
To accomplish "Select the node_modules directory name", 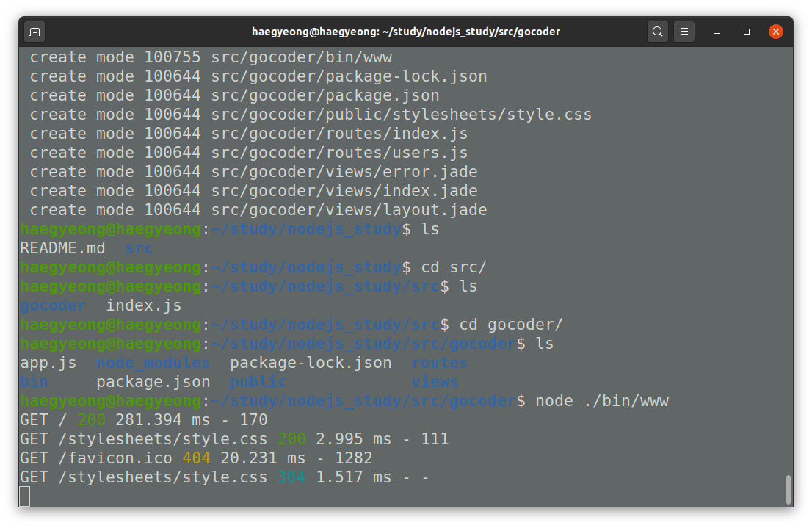I will (152, 362).
